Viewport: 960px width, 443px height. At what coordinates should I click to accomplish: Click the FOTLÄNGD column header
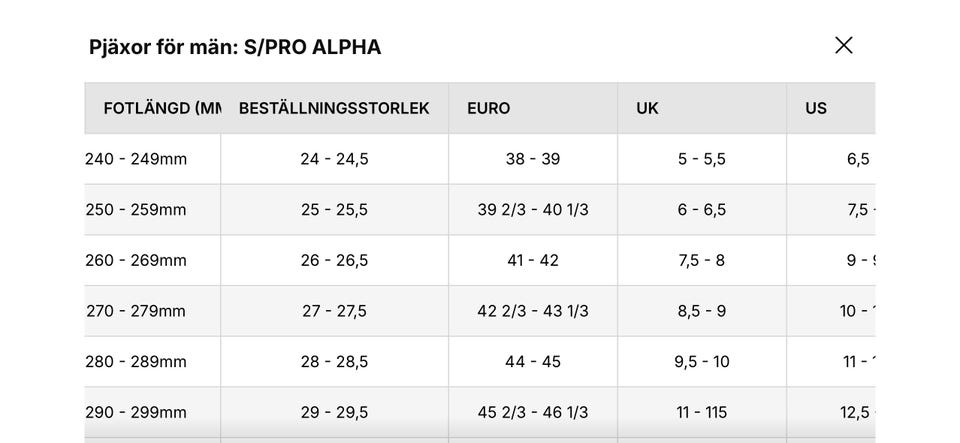tap(160, 108)
